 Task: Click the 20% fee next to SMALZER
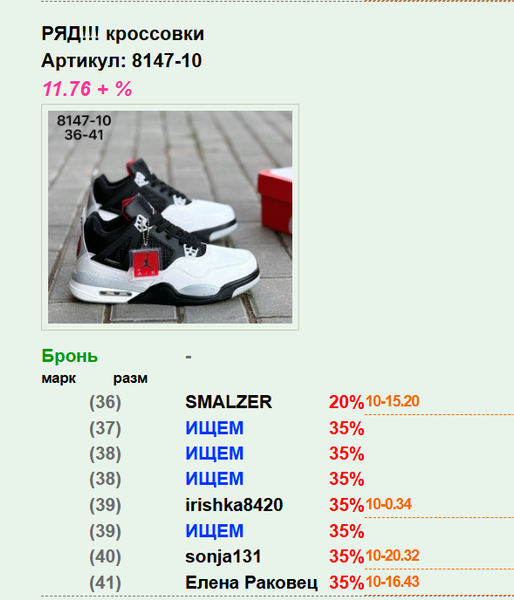(346, 402)
